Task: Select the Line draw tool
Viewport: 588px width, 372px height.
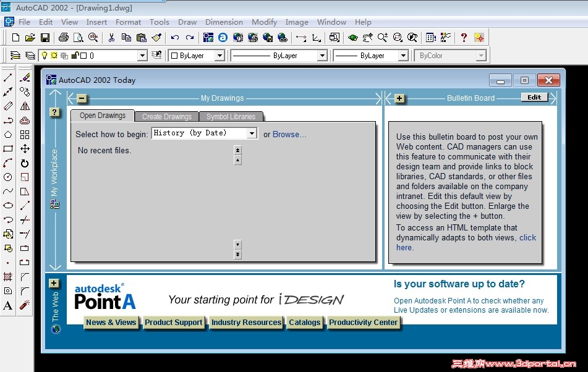Action: [8, 77]
